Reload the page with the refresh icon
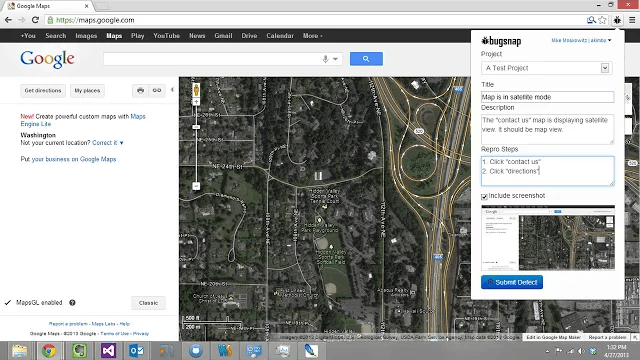The height and width of the screenshot is (360, 640). point(35,20)
